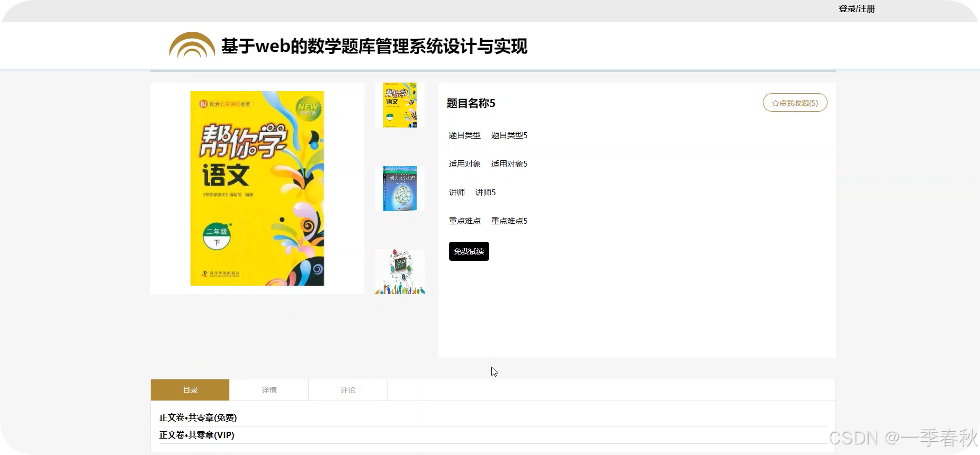This screenshot has height=455, width=980.
Task: Click the 登录/注册 link
Action: (x=857, y=8)
